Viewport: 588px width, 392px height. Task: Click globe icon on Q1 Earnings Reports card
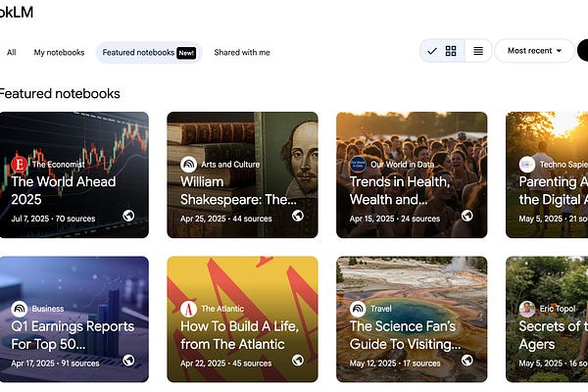point(128,360)
